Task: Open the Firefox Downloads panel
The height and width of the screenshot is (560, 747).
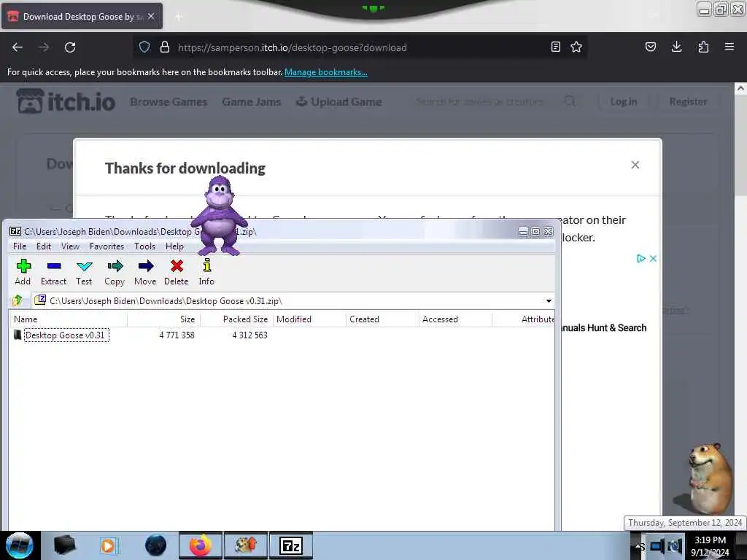Action: [676, 47]
